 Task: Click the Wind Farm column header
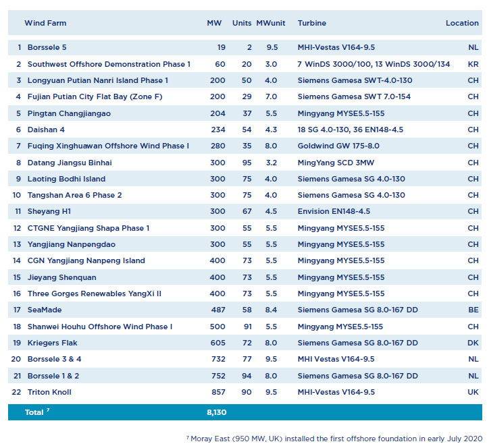pyautogui.click(x=45, y=23)
